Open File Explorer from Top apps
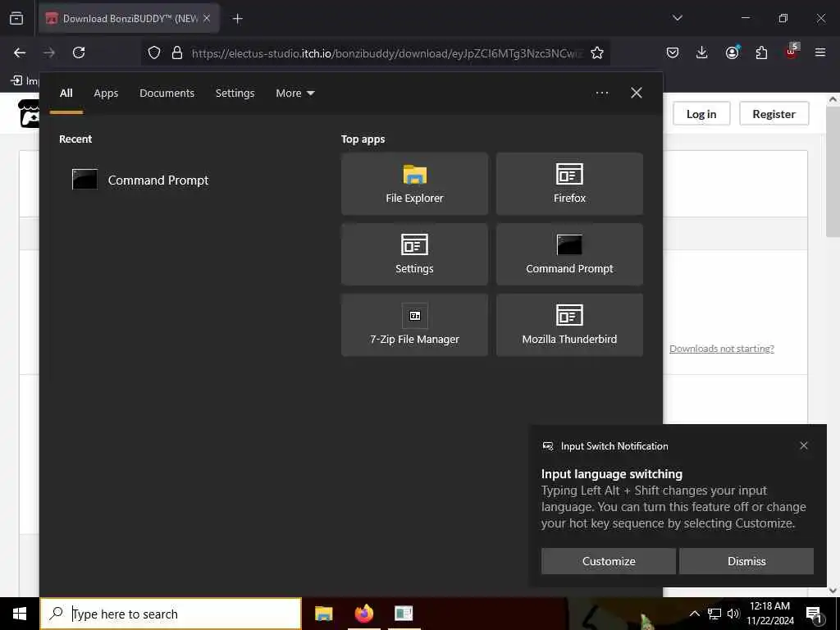 [414, 184]
